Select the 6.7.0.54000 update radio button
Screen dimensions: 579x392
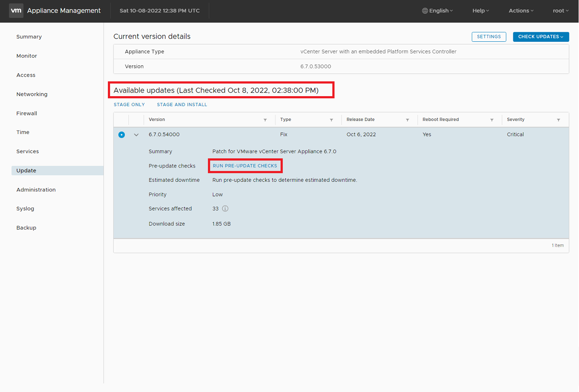click(121, 135)
